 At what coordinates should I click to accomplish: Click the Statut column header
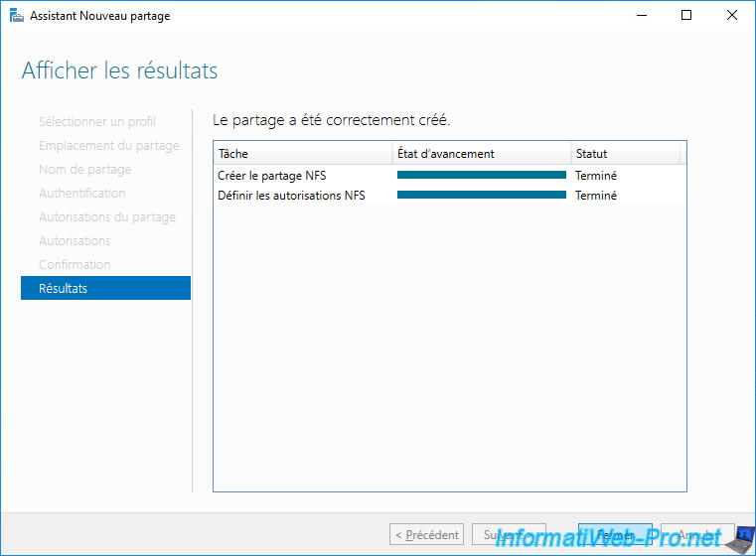tap(624, 154)
